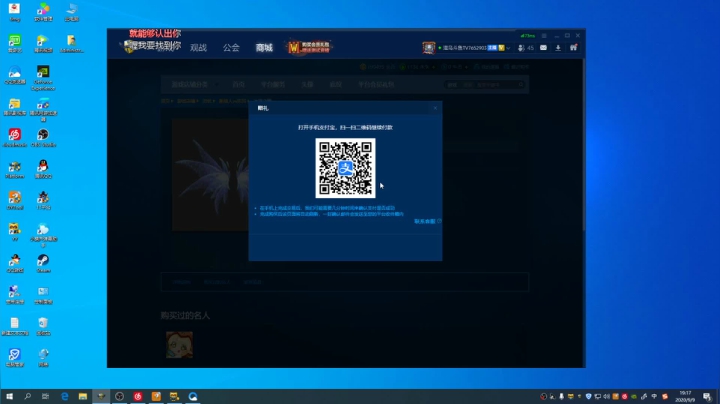Open the Recycle Bin on desktop
The height and width of the screenshot is (404, 720).
43,326
